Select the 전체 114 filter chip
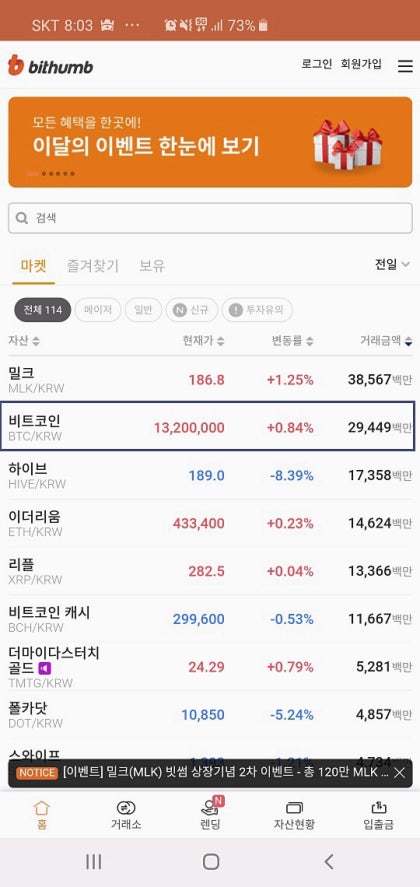The width and height of the screenshot is (420, 887). (x=42, y=310)
